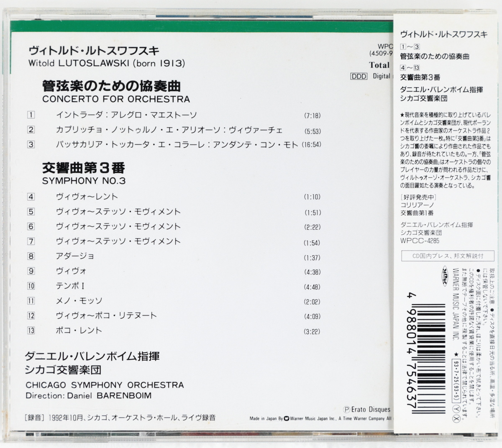Click track 13 title ポコ・レント
Viewport: 502px width, 448px height.
(x=79, y=331)
